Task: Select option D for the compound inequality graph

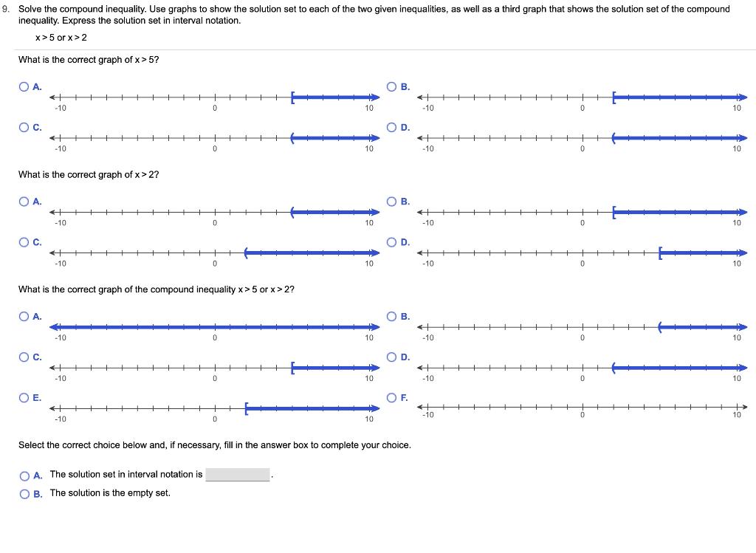Action: tap(390, 357)
